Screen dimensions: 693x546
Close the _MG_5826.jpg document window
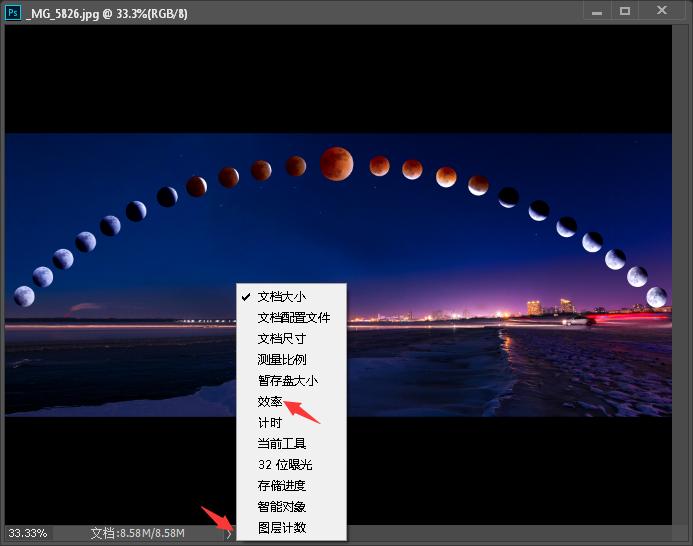click(662, 12)
